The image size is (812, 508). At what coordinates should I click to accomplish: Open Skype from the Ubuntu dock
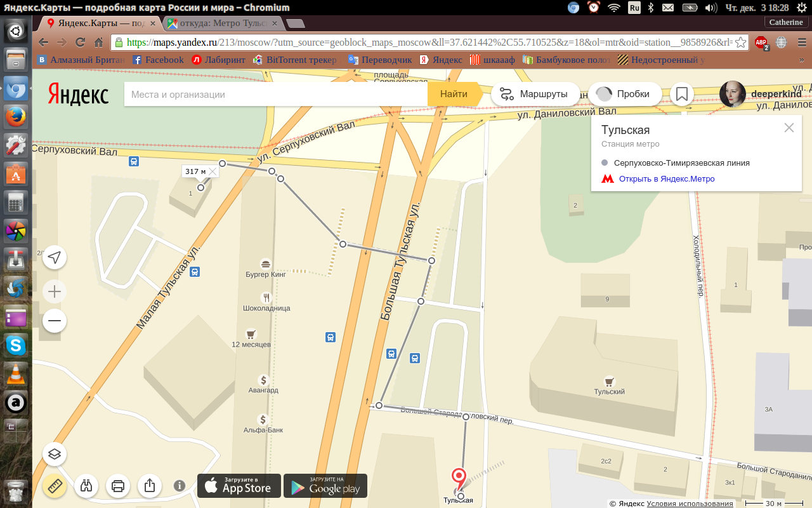(16, 345)
